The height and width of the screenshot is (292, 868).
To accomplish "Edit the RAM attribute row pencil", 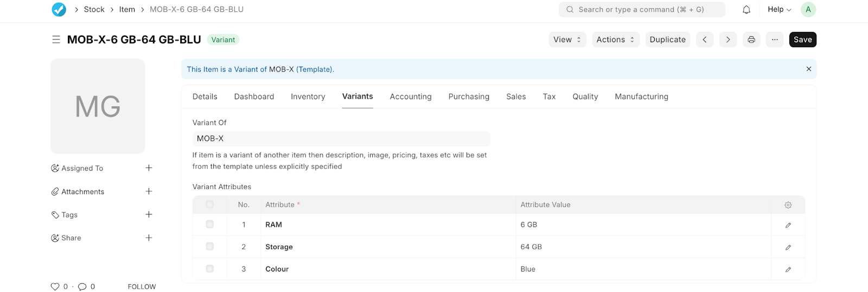I will point(788,225).
